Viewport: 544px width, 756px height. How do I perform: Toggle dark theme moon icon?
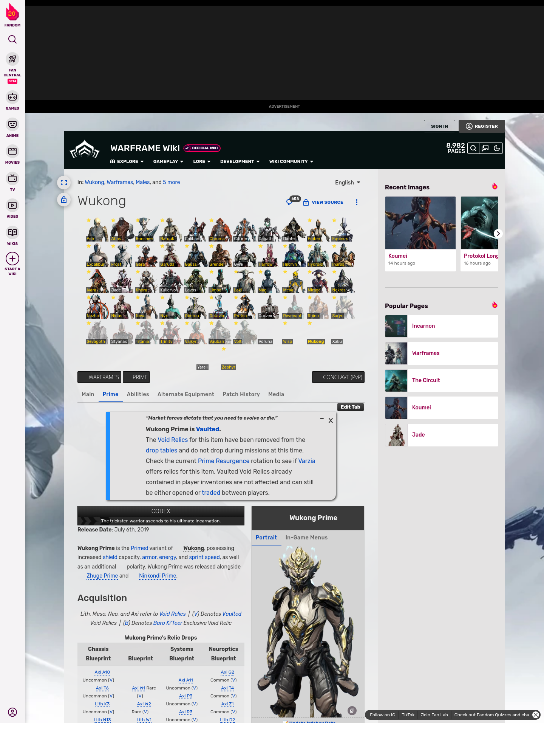coord(497,148)
